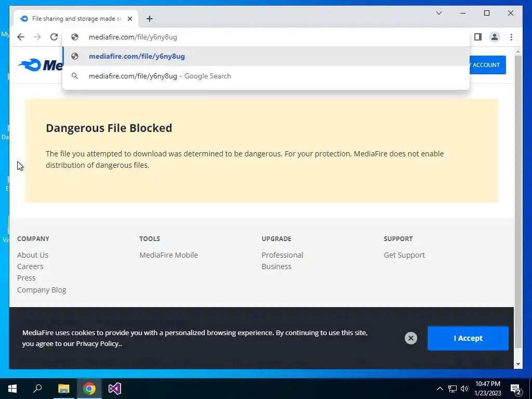Viewport: 532px width, 399px height.
Task: Click the TOOLS footer heading
Action: point(150,238)
